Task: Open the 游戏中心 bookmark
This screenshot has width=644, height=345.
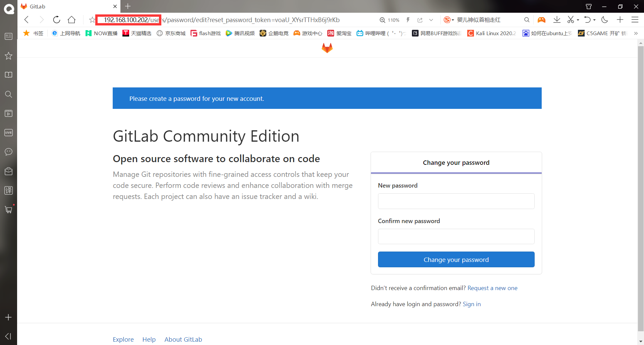Action: pos(308,33)
